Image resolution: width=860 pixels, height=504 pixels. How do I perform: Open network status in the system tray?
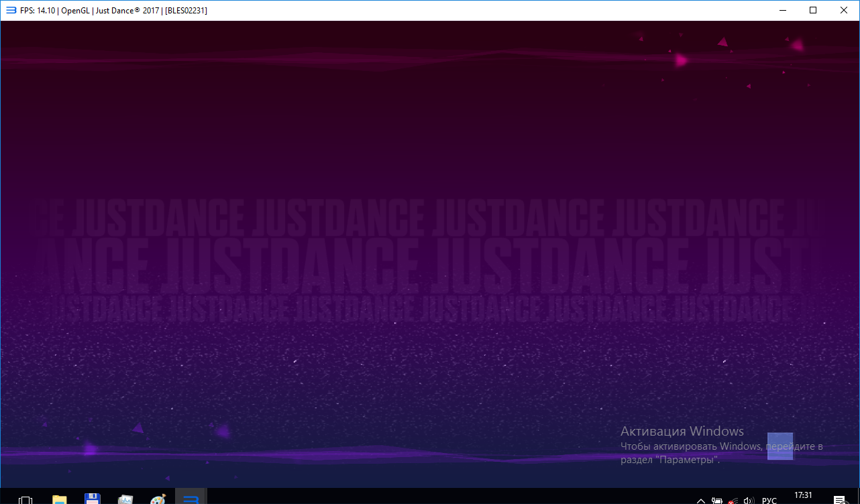(x=733, y=501)
